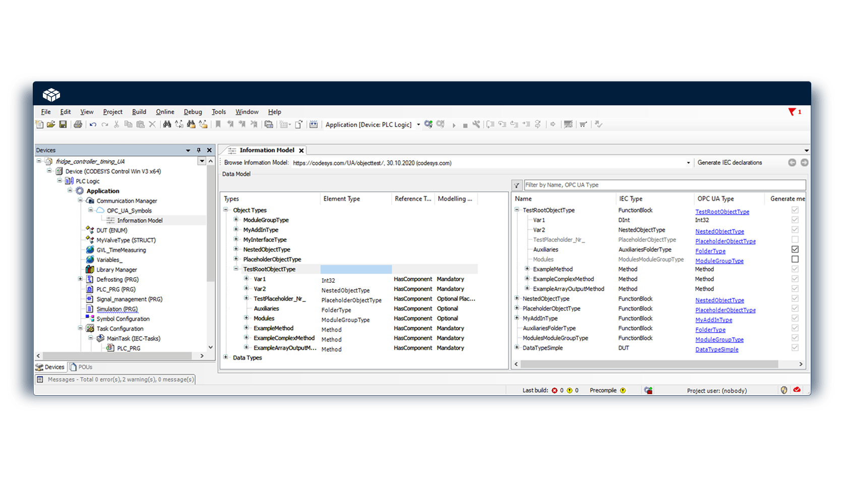Open the Browse Information Model dropdown
This screenshot has height=504, width=842.
[x=688, y=163]
